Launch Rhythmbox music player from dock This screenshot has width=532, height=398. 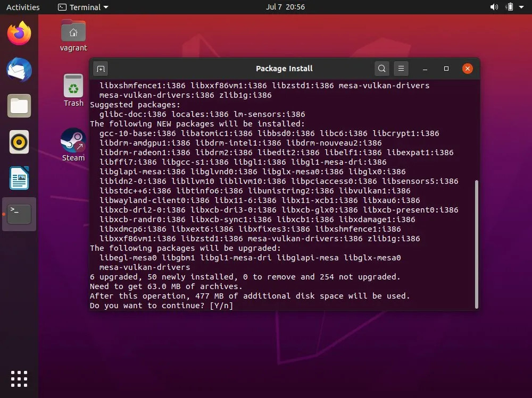(19, 142)
